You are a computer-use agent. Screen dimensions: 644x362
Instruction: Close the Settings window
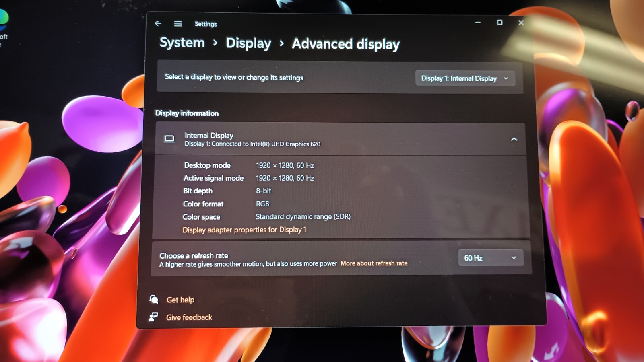[x=521, y=23]
